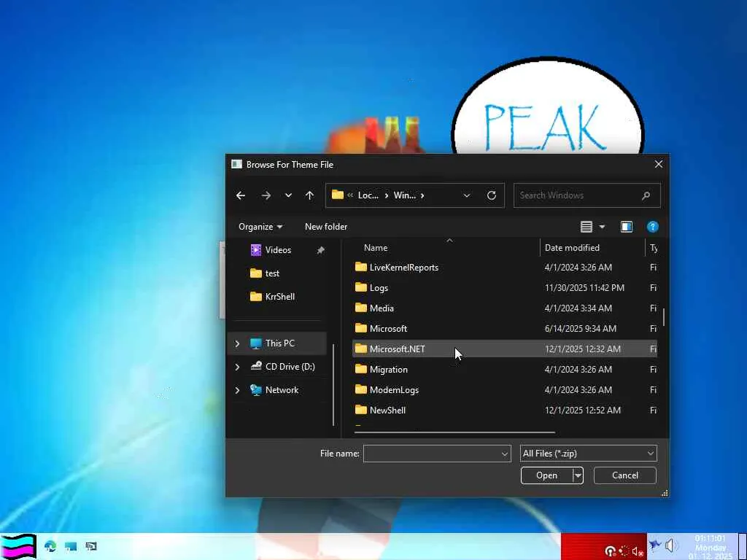The width and height of the screenshot is (747, 560).
Task: Open the test folder in sidebar
Action: click(x=272, y=273)
